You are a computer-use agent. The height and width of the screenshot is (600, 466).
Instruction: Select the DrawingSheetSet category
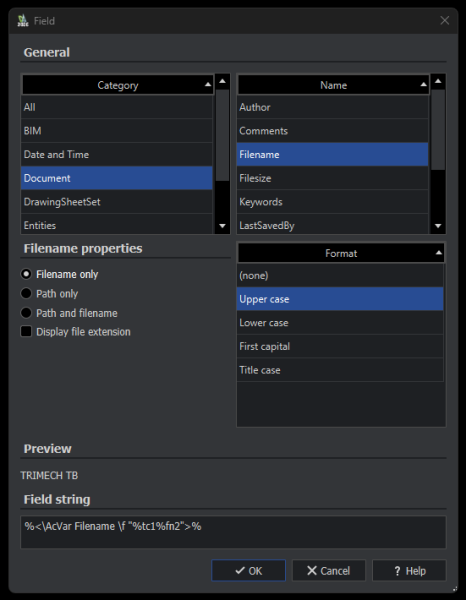(x=117, y=202)
